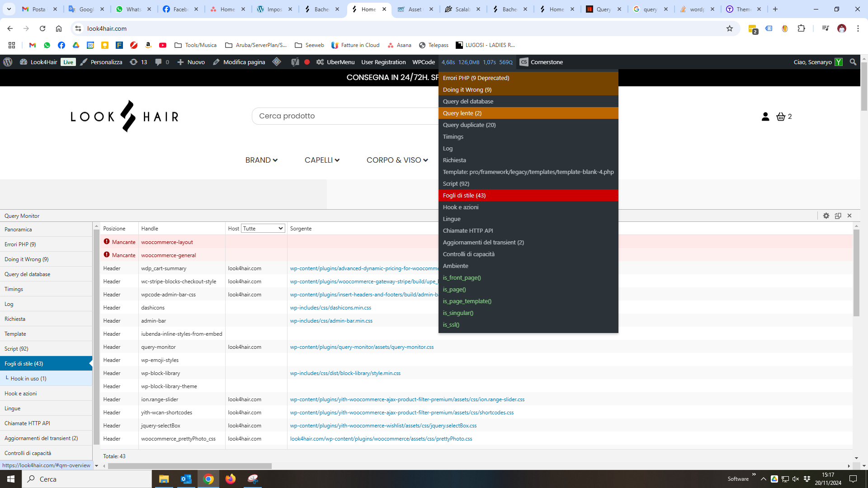Open YouTube bookmark icon
Screen dimensions: 868x488
point(163,45)
